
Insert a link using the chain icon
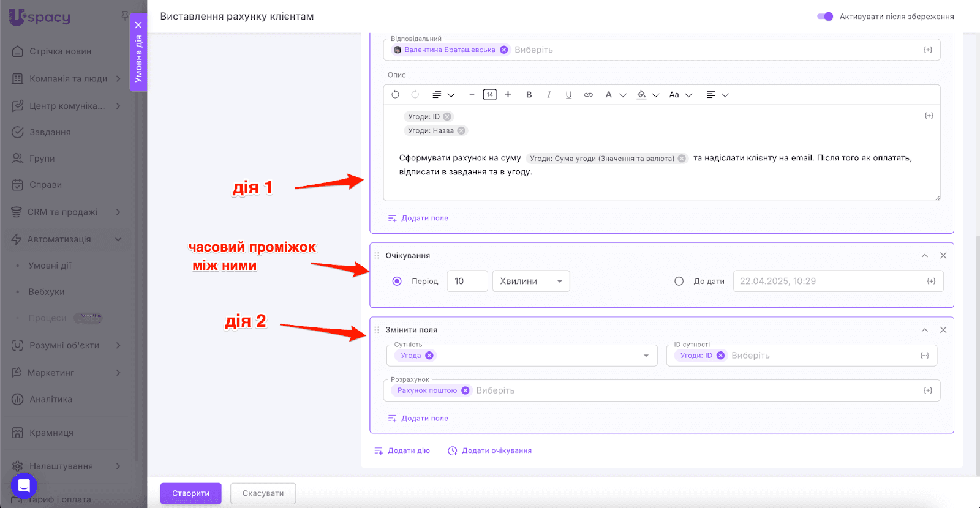point(588,95)
